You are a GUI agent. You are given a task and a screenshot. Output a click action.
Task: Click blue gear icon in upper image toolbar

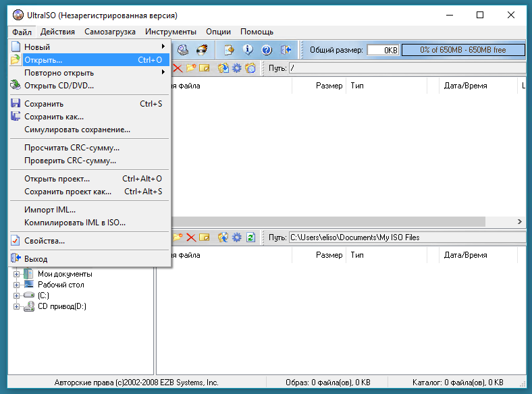[237, 68]
